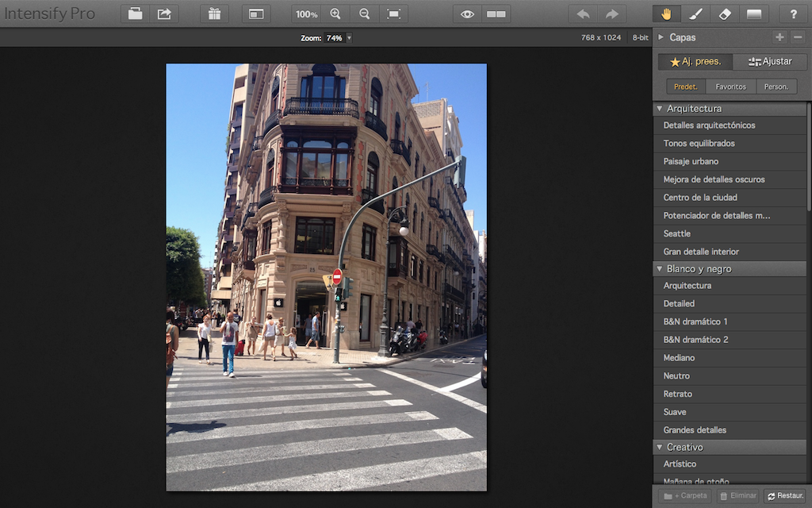Screen dimensions: 812x508
Task: Select the Predet. presets tab
Action: [x=686, y=87]
